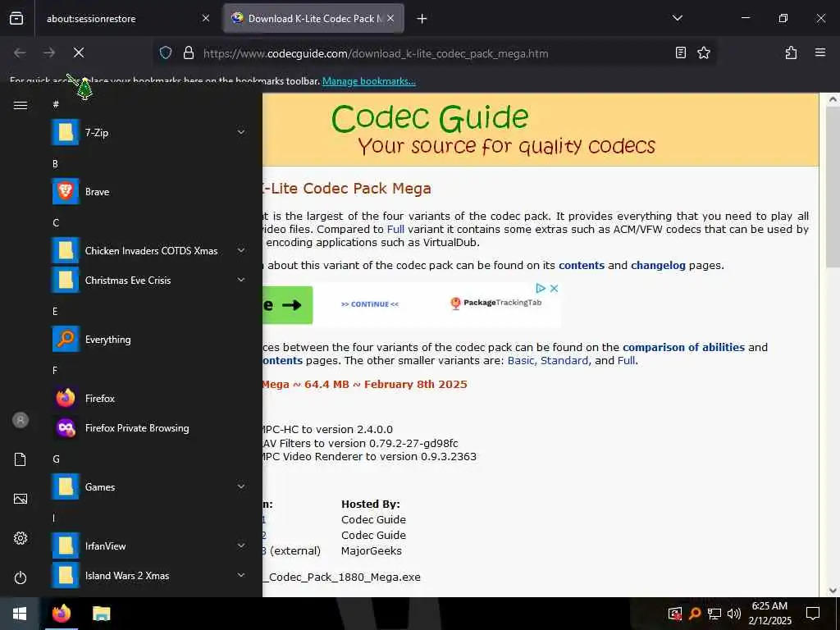Open tracking protection shield icon

click(x=166, y=53)
